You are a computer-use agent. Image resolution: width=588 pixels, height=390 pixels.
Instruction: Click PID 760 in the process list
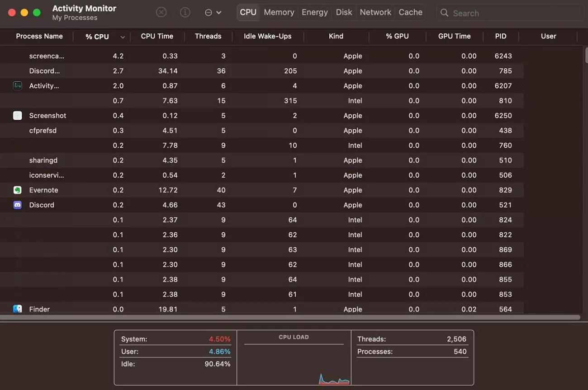(x=505, y=146)
